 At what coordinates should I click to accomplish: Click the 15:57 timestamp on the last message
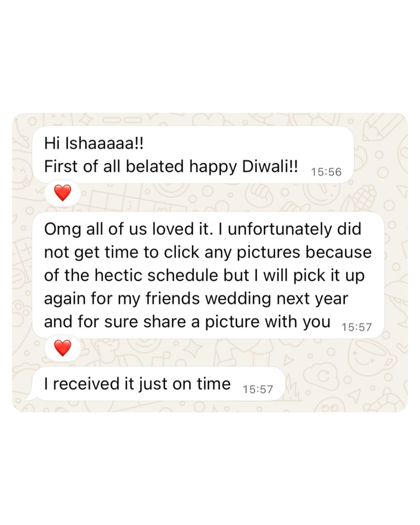[258, 390]
